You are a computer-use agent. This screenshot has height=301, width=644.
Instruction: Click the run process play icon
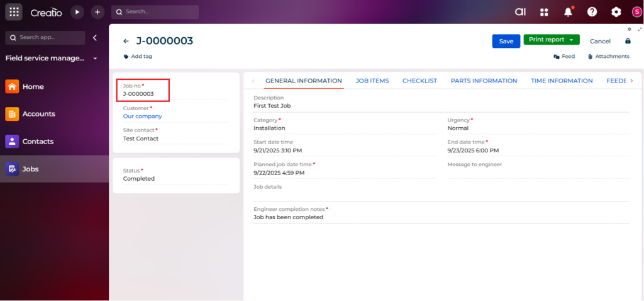[x=77, y=12]
